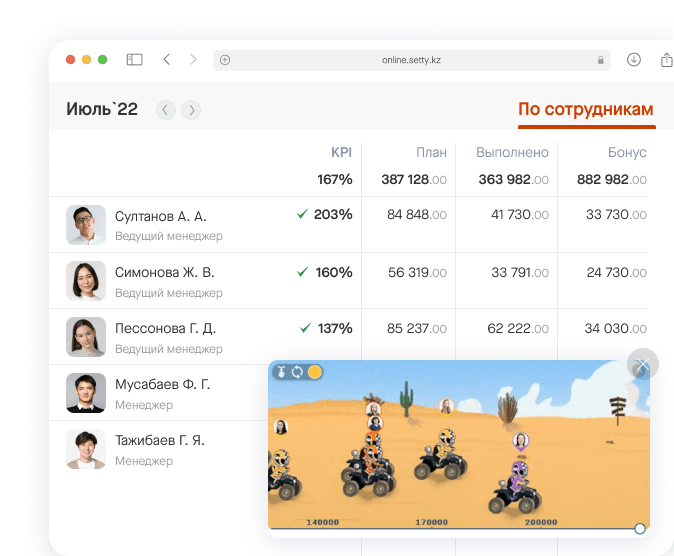
Task: Click the refresh icon in race widget
Action: click(297, 372)
